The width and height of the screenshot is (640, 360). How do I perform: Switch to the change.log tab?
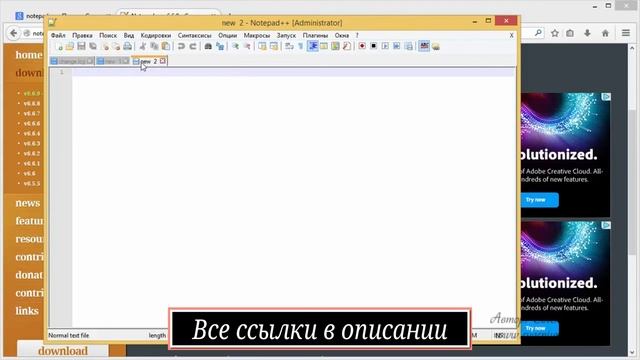coord(72,61)
